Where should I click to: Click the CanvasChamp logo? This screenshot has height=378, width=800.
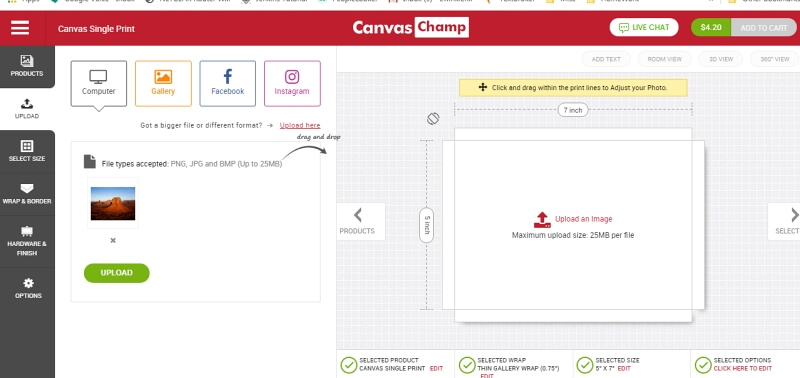tap(411, 28)
